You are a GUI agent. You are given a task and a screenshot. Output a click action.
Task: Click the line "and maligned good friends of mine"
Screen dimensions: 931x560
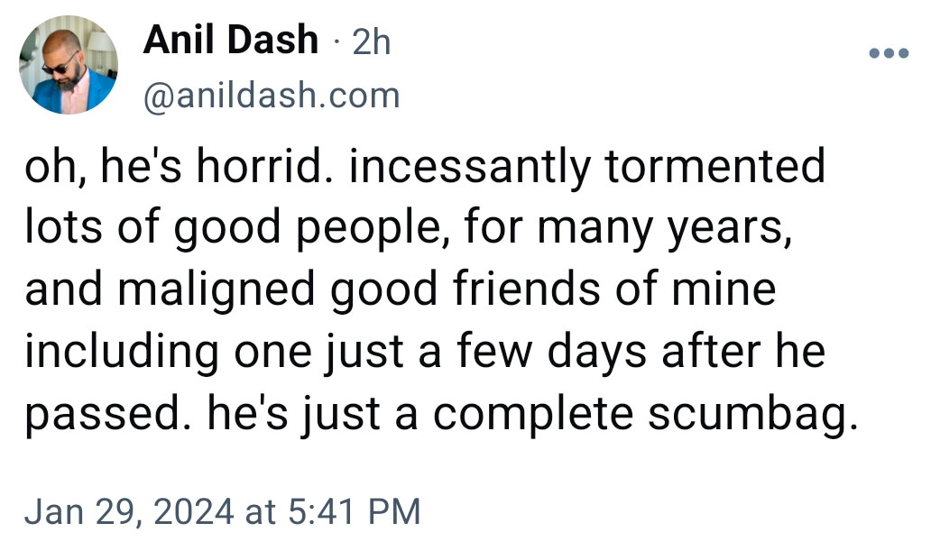tap(401, 290)
